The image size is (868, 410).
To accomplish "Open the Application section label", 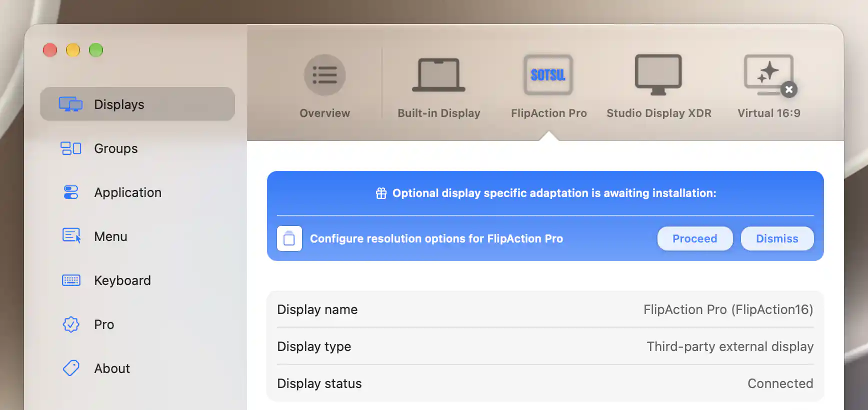I will [x=128, y=192].
